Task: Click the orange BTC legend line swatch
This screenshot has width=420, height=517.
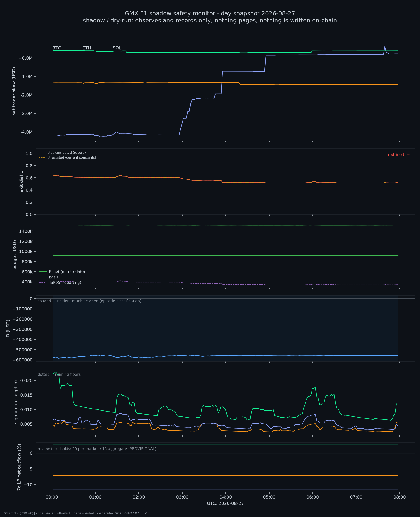Action: coord(44,48)
